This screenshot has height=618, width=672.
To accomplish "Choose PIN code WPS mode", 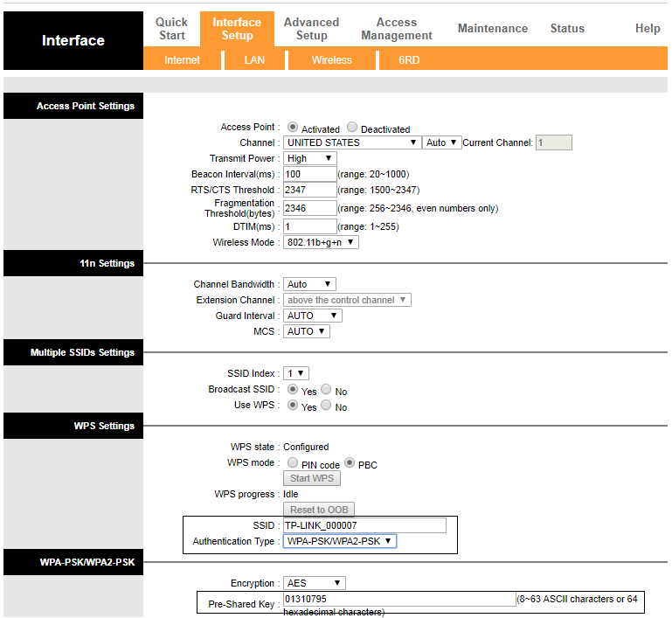I will [292, 463].
